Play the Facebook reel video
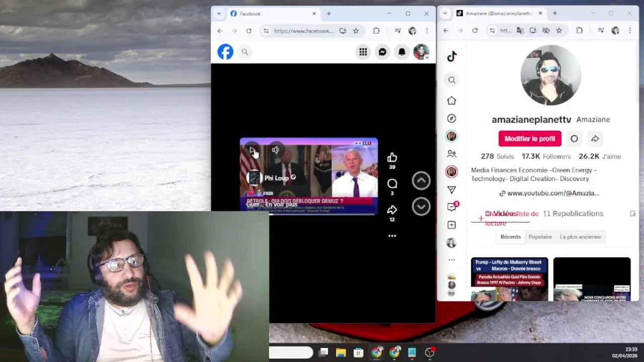 point(252,150)
